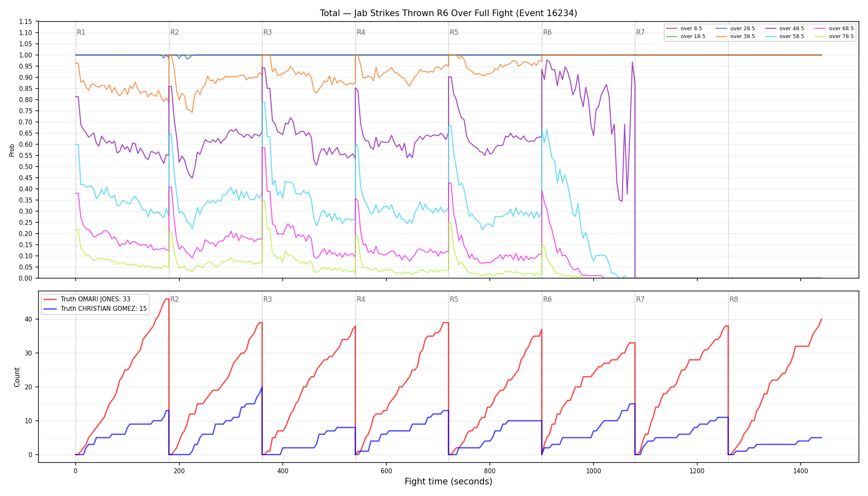The height and width of the screenshot is (496, 868).
Task: Click the R7 round label in the count chart
Action: pos(640,299)
